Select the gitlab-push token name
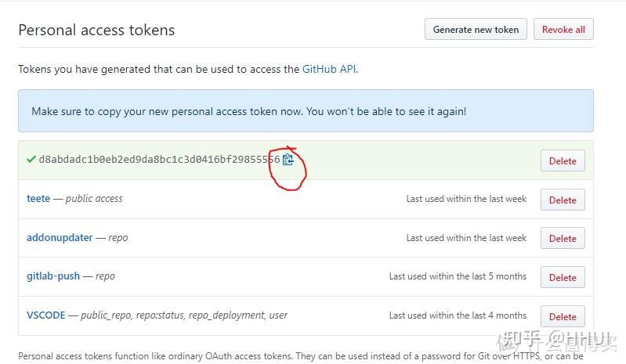This screenshot has width=626, height=364. coord(53,276)
